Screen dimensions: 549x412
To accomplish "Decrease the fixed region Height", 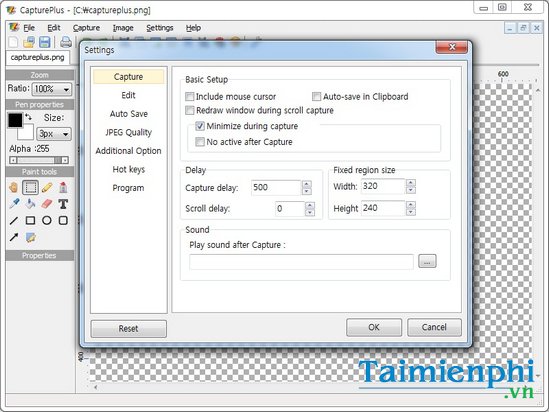I will coord(411,212).
